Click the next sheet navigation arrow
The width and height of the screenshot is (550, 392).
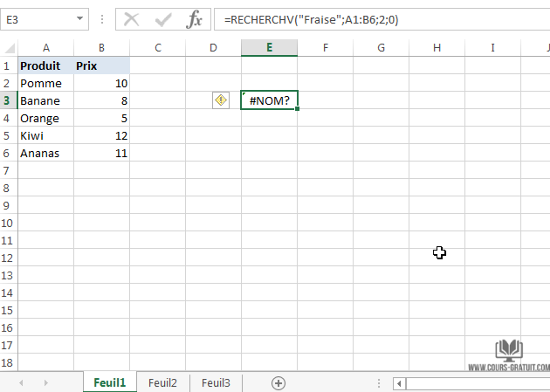(46, 382)
